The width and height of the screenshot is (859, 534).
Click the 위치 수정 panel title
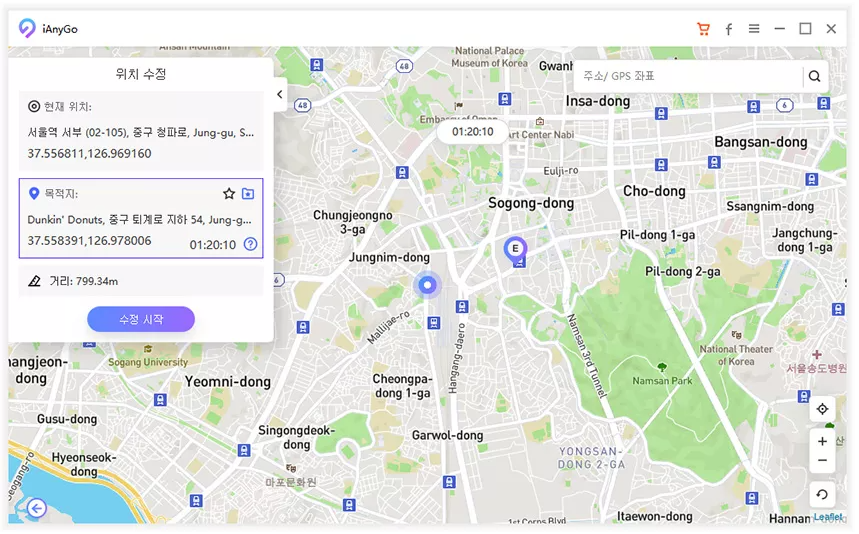[x=141, y=74]
